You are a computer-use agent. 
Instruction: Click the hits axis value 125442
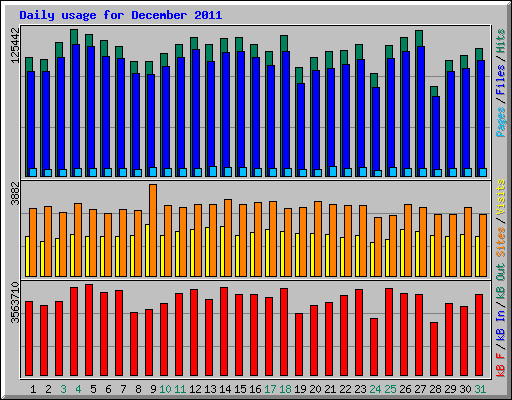16,45
